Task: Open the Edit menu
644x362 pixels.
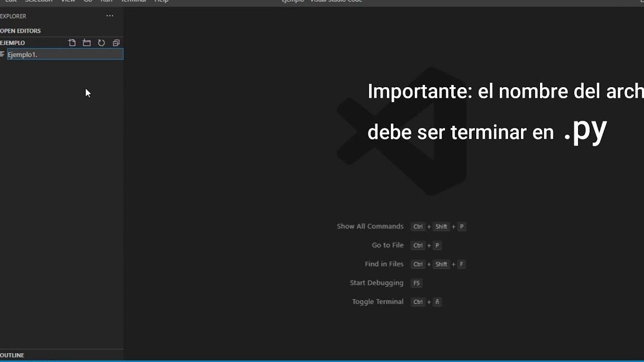Action: tap(11, 2)
